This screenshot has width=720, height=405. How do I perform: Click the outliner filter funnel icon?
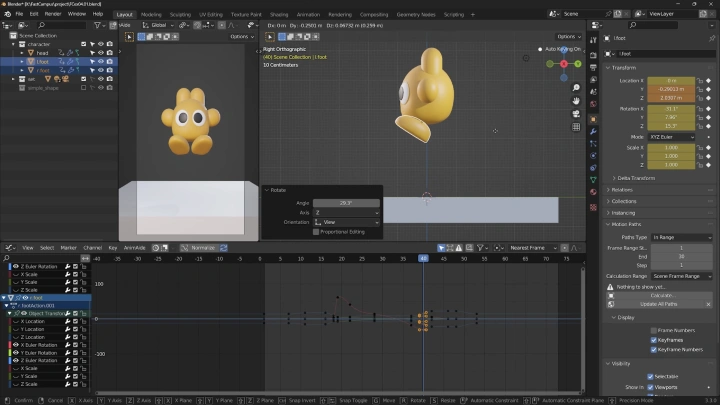point(97,25)
